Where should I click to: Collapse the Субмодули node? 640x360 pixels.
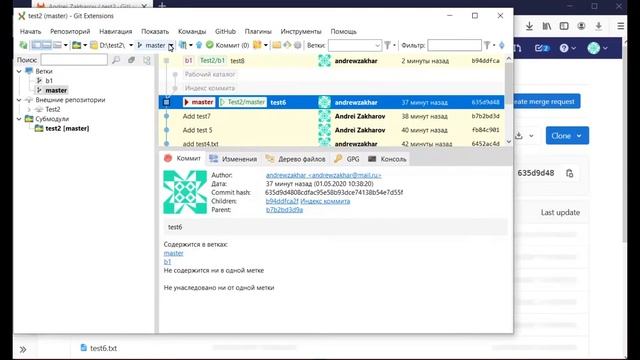19,119
